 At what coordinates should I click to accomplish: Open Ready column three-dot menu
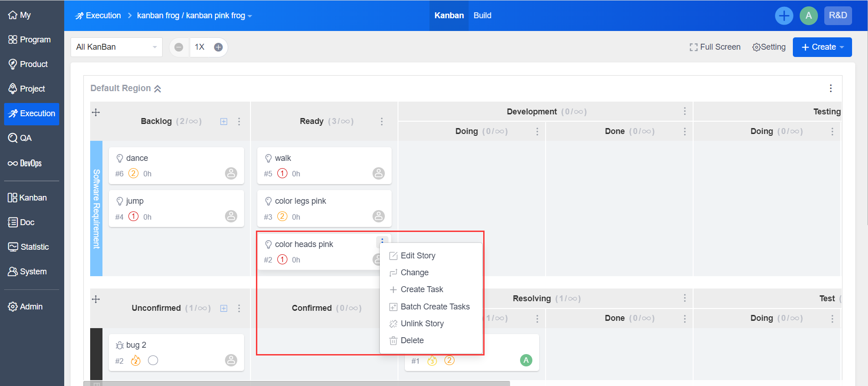coord(382,121)
